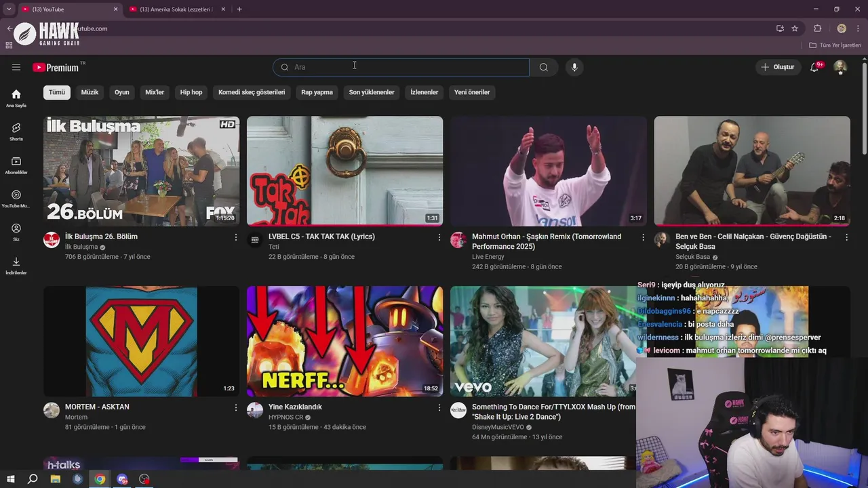Open Shorts from the sidebar
The width and height of the screenshot is (868, 488).
16,131
